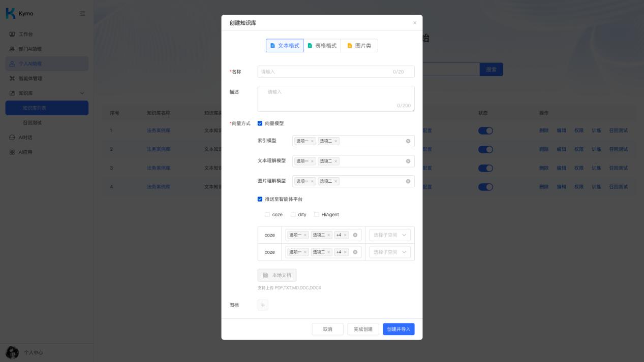
Task: Click the Kymo logo icon
Action: (x=10, y=13)
